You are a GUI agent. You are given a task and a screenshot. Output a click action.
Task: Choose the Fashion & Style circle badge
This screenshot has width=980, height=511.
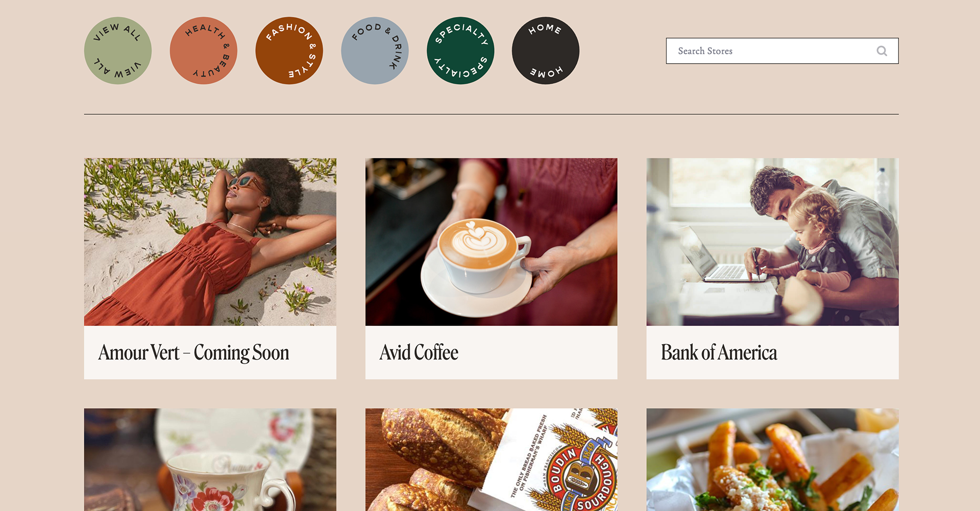[x=289, y=50]
